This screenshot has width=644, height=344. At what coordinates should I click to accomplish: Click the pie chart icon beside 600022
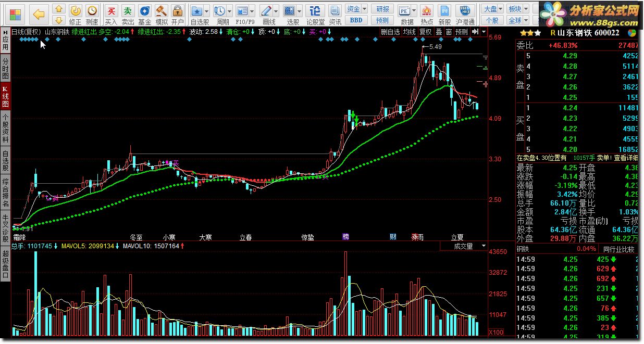(x=631, y=32)
